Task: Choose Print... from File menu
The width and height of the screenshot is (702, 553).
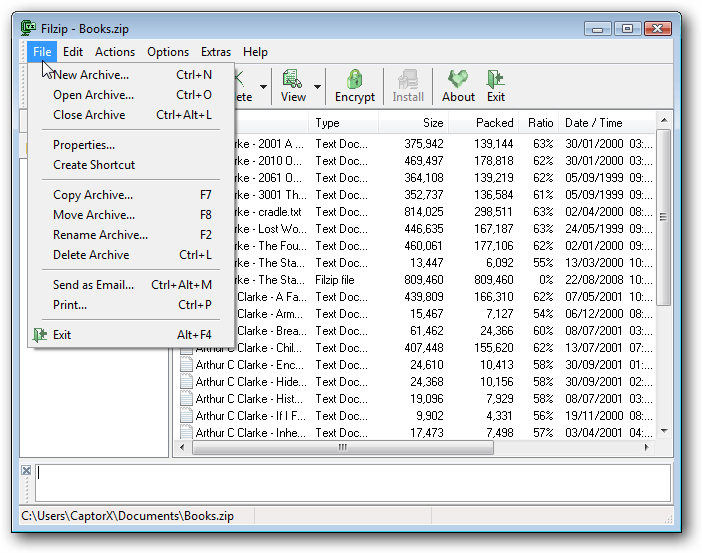Action: (x=132, y=305)
